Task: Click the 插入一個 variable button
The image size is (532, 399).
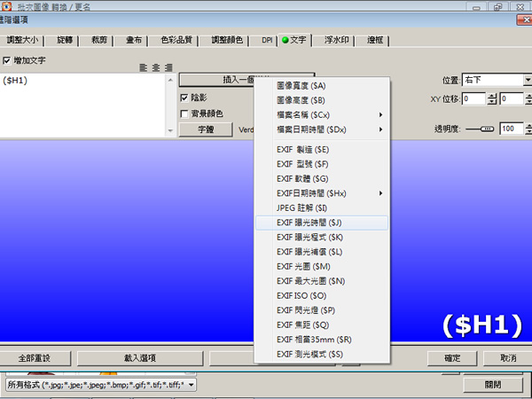Action: point(217,80)
